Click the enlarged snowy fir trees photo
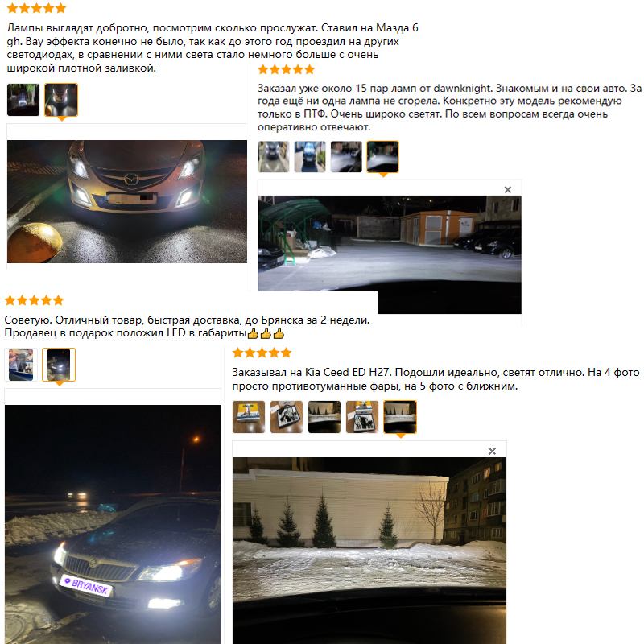The image size is (644, 644). (369, 551)
